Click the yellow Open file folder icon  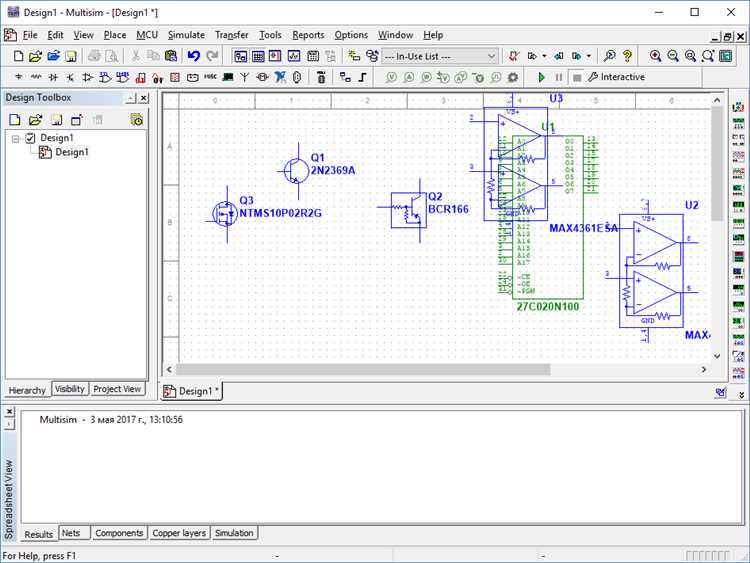pos(35,56)
